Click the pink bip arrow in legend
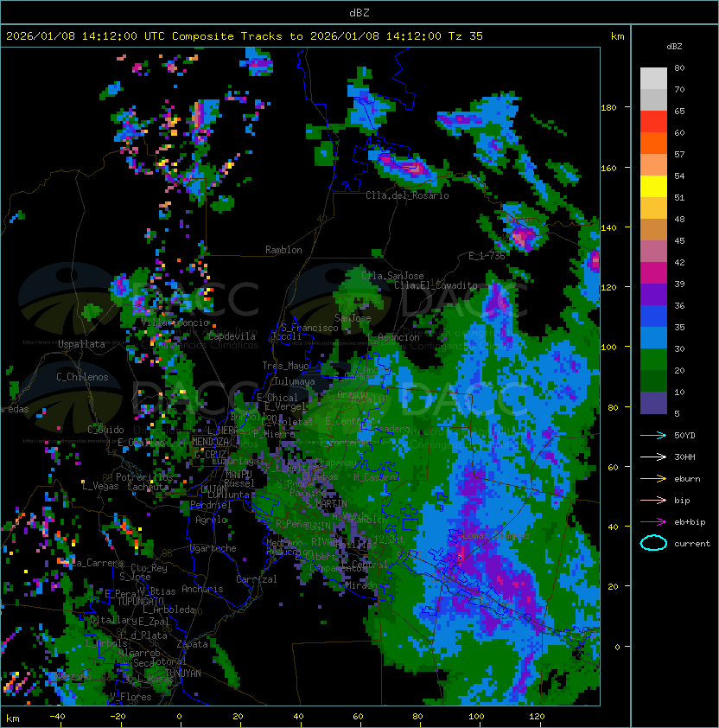The image size is (719, 728). 653,501
